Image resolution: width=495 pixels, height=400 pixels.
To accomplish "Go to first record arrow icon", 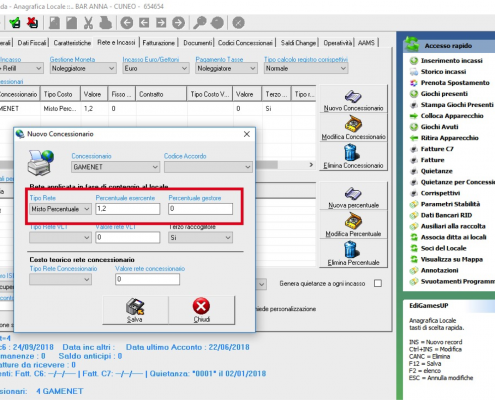I will [x=127, y=23].
